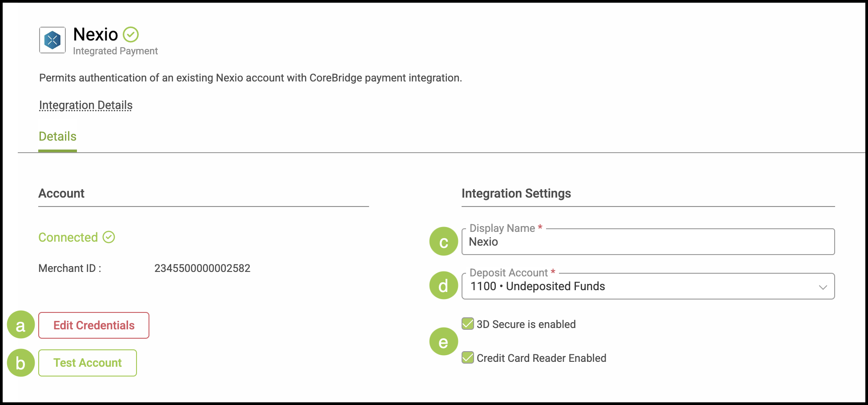Click the Merchant ID number 2345500000002582
868x405 pixels.
(x=202, y=268)
